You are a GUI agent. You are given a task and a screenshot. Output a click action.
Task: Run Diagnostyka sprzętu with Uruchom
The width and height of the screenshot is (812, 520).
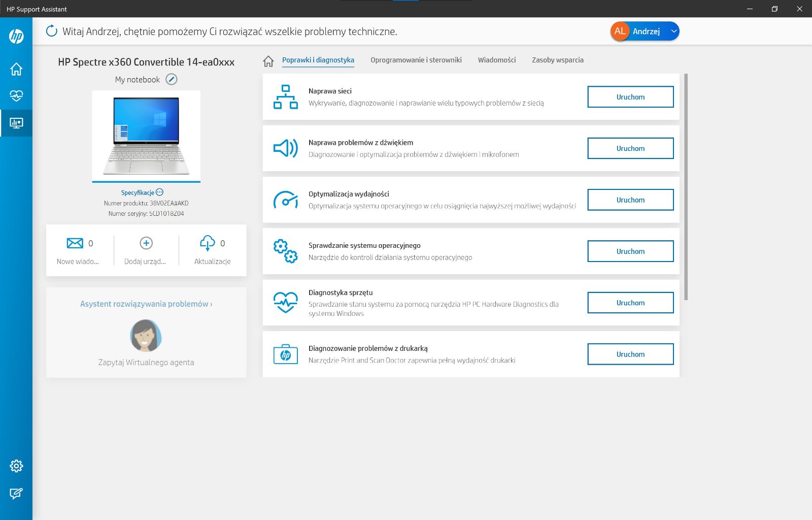pos(630,303)
